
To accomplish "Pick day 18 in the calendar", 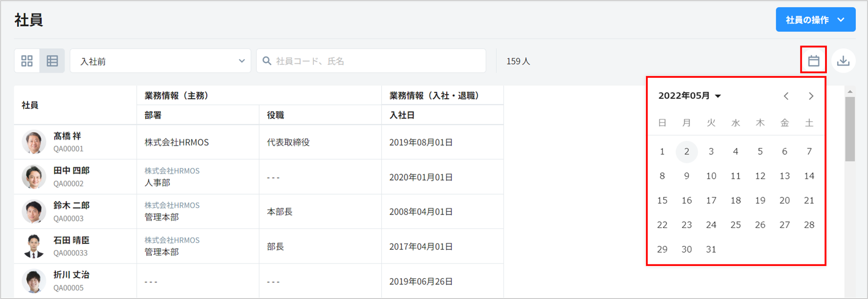I will point(735,200).
